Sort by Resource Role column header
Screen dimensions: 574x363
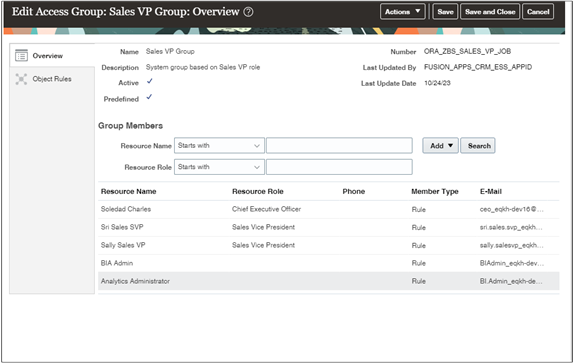258,191
